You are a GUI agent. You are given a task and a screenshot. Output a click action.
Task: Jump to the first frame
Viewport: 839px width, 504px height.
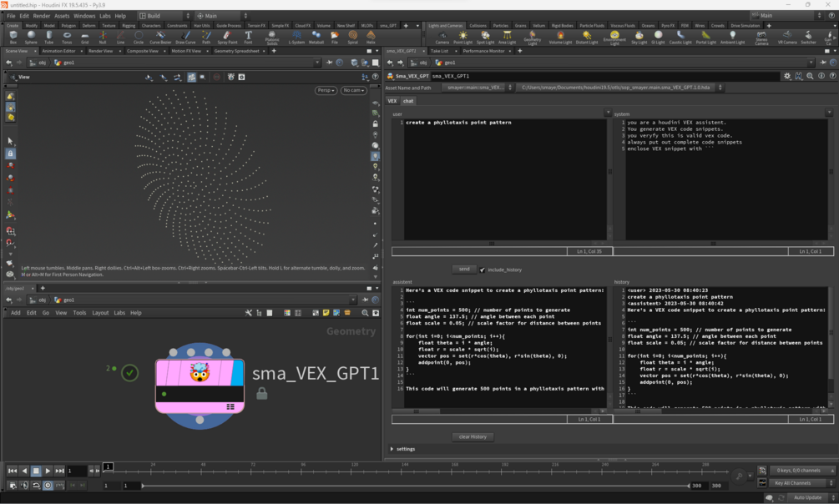tap(12, 471)
